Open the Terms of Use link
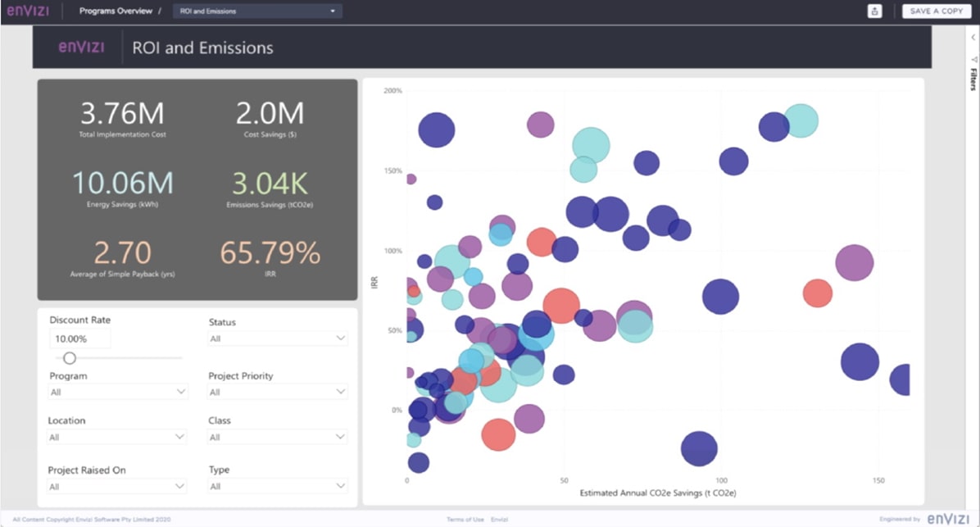 [x=465, y=520]
